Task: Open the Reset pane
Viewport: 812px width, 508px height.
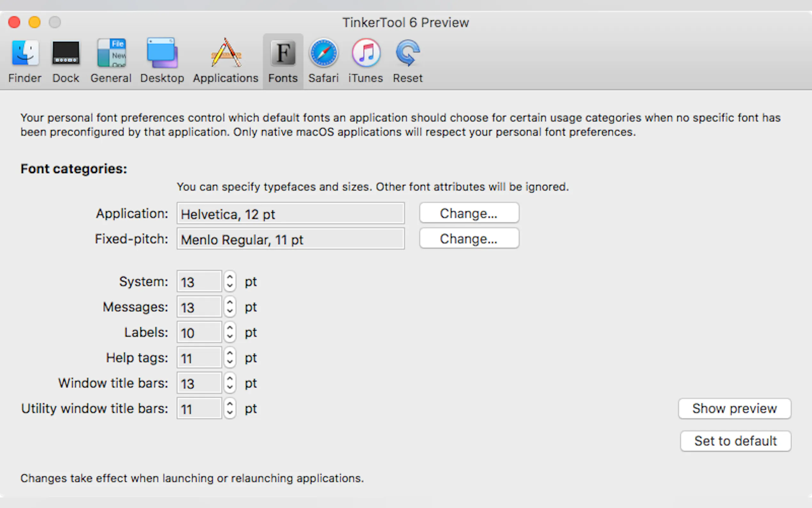Action: [408, 60]
